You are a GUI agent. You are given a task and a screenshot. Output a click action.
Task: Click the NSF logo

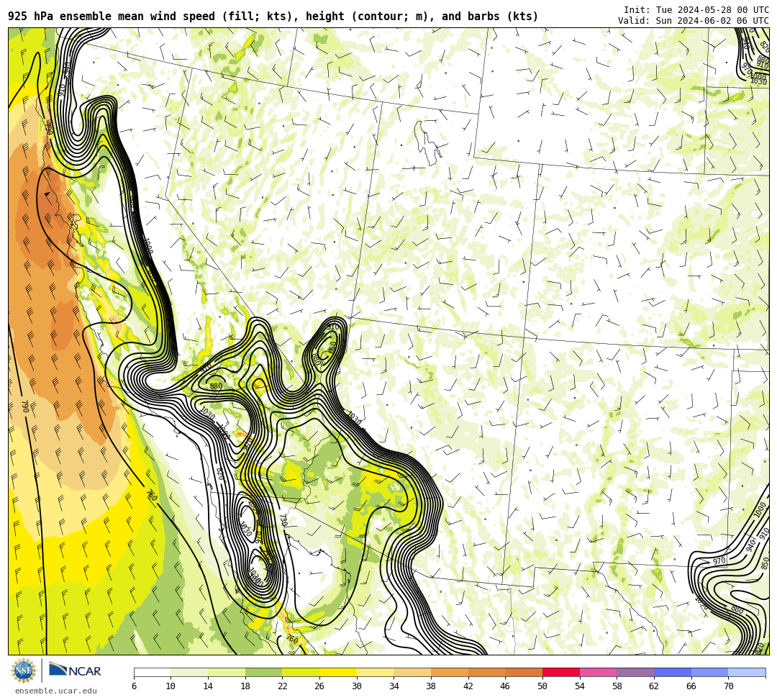coord(23,671)
